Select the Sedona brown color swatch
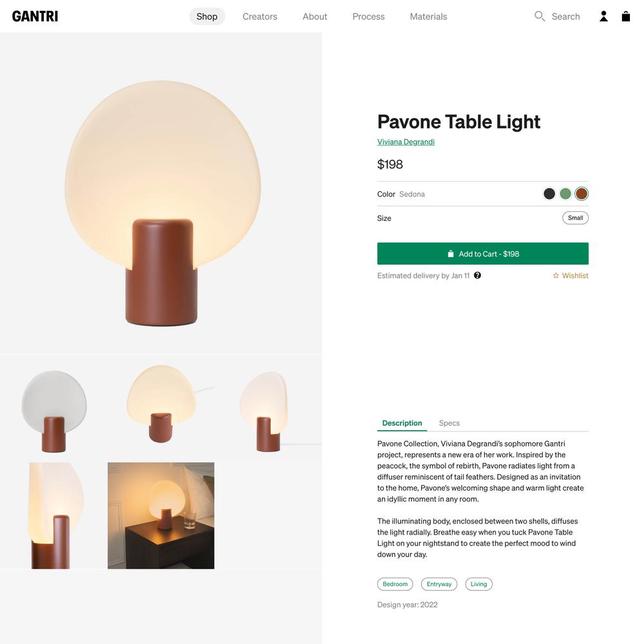The width and height of the screenshot is (644, 644). click(581, 193)
